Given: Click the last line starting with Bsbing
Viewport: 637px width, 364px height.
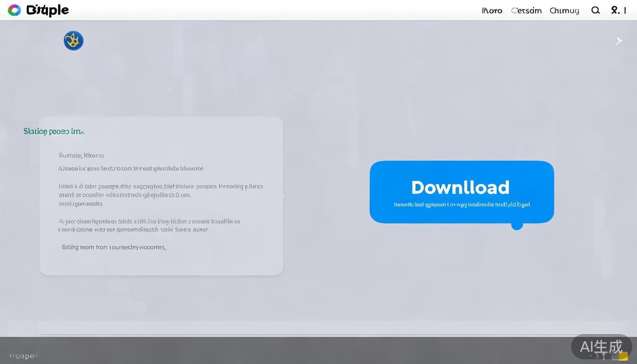Looking at the screenshot, I should [114, 247].
